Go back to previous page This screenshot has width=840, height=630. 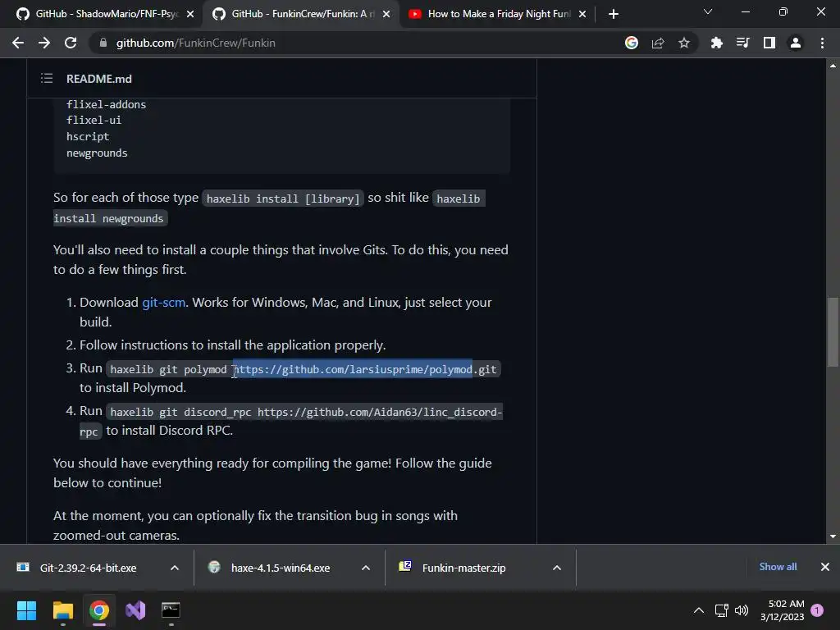pyautogui.click(x=18, y=43)
